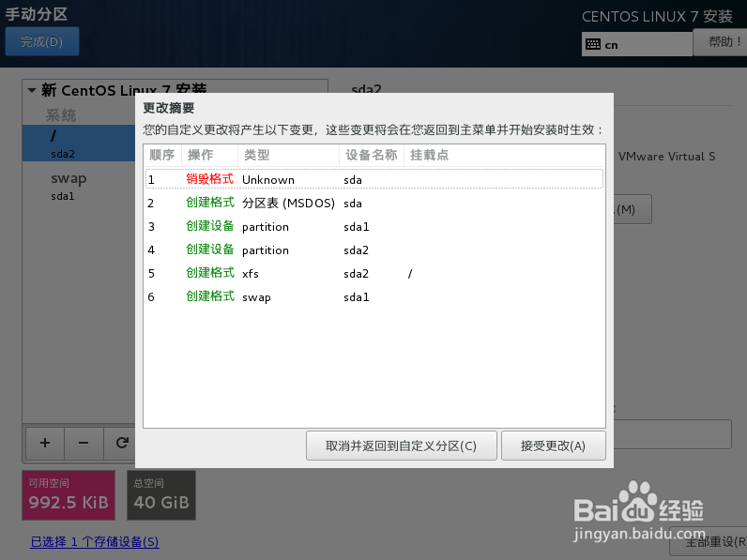The image size is (747, 560).
Task: Select the / sda2 mount point entry
Action: tap(79, 143)
